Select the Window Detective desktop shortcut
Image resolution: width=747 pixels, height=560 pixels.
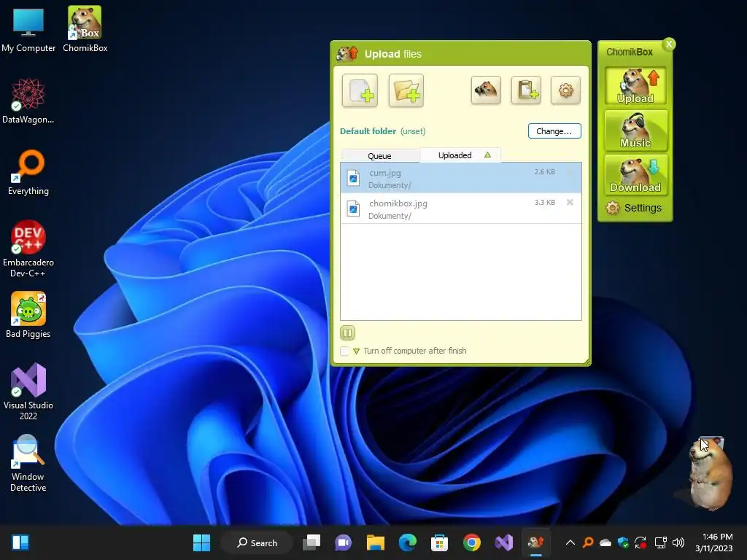pos(28,463)
